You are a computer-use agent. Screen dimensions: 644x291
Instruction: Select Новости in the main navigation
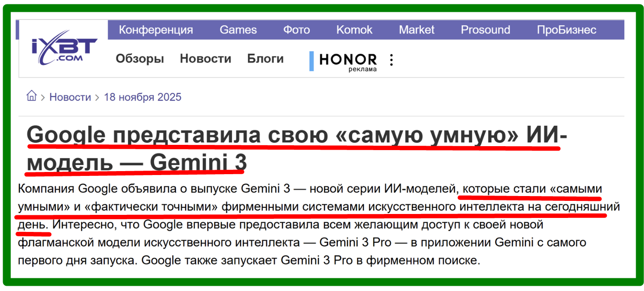coord(205,59)
